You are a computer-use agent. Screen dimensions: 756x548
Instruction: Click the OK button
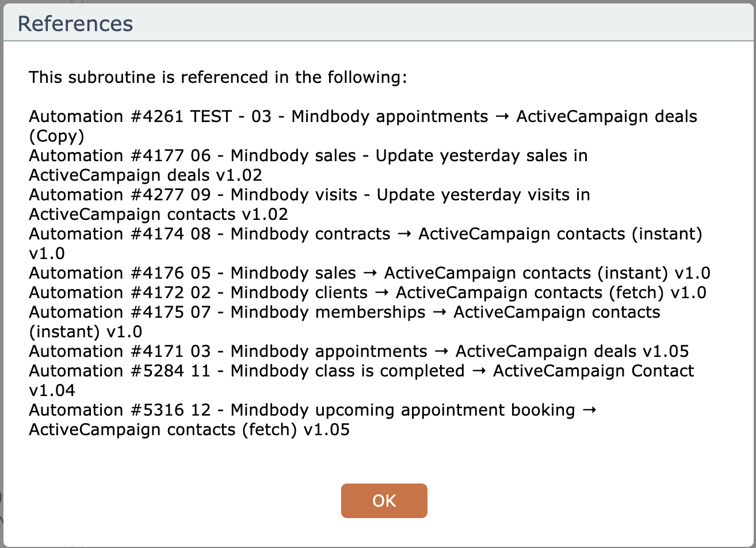tap(384, 501)
